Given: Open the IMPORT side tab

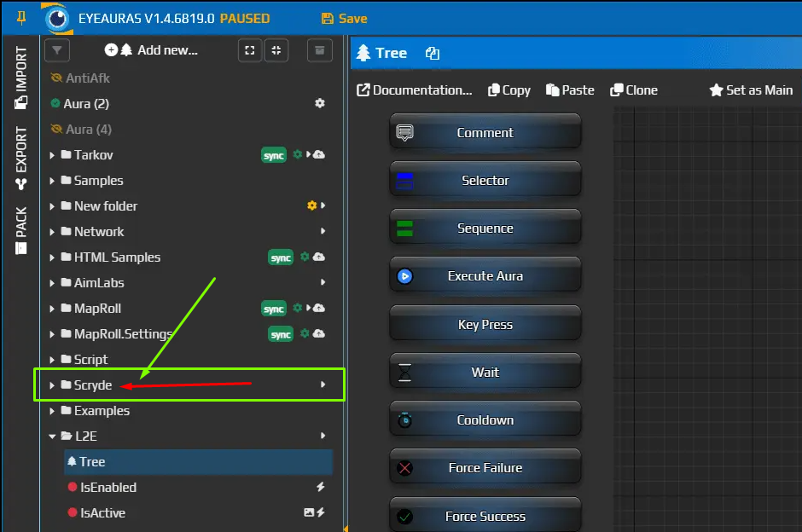Looking at the screenshot, I should point(21,78).
